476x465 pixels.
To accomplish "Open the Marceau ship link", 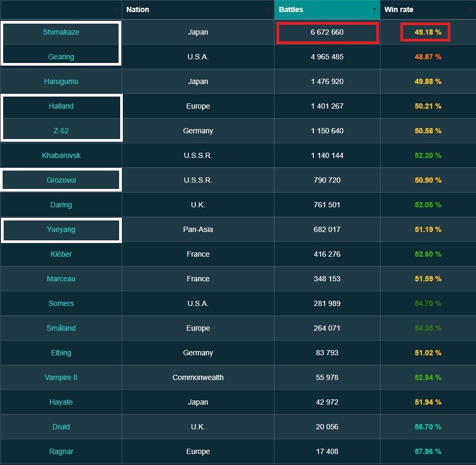I will tap(61, 279).
